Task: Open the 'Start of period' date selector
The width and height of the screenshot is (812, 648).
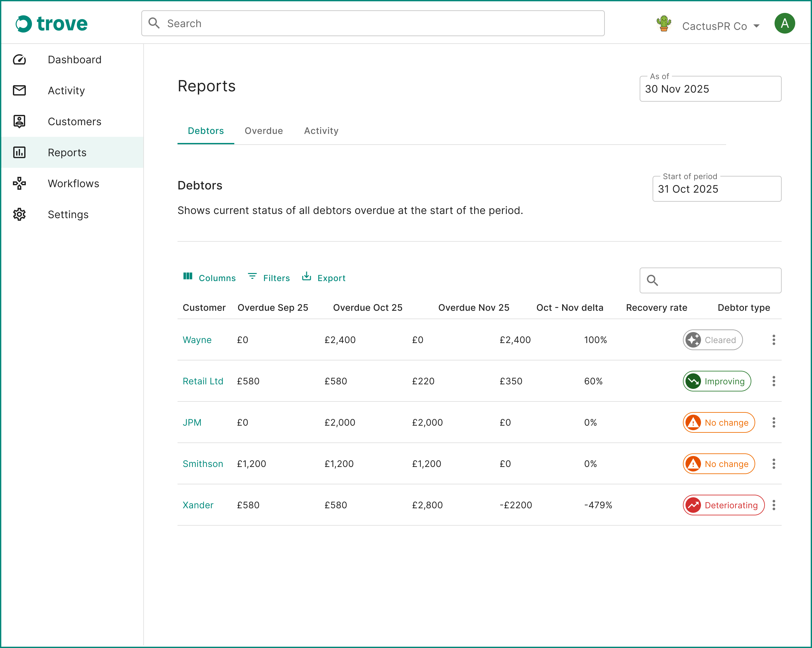Action: (716, 189)
